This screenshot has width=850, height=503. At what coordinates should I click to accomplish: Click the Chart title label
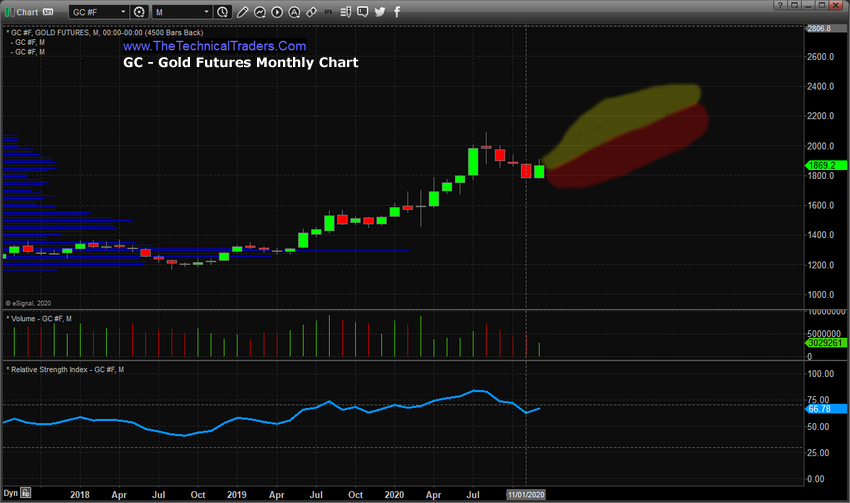[x=25, y=11]
